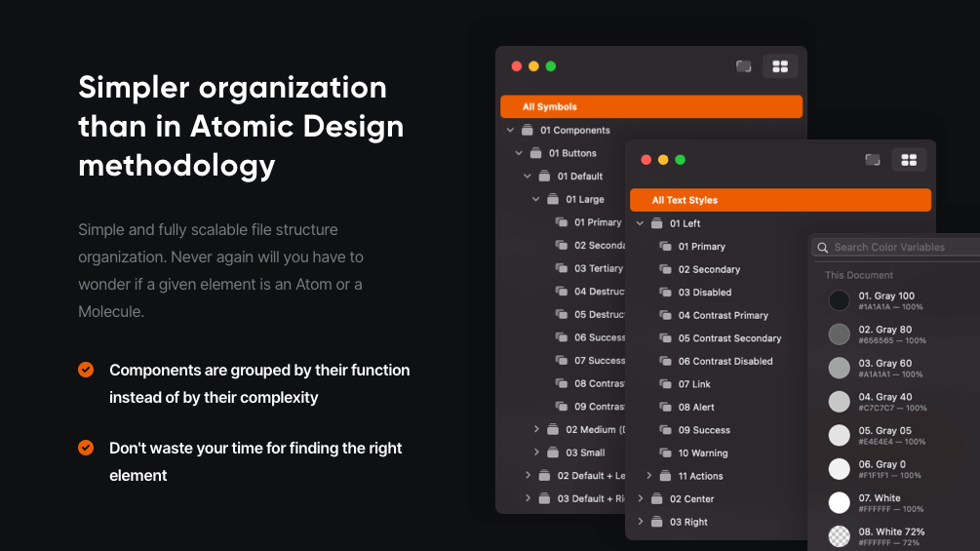980x551 pixels.
Task: Switch Text Styles window to grid view
Action: point(909,160)
